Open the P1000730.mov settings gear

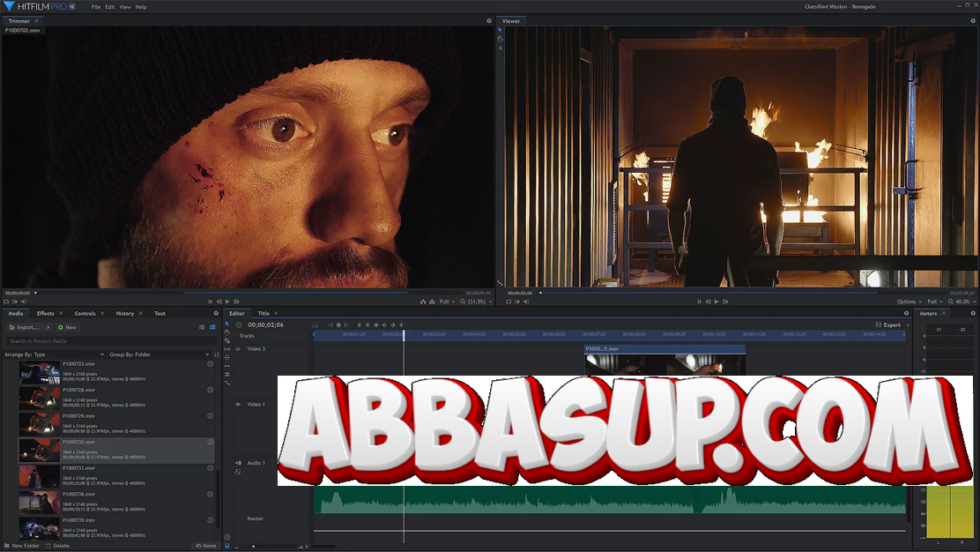(x=210, y=442)
